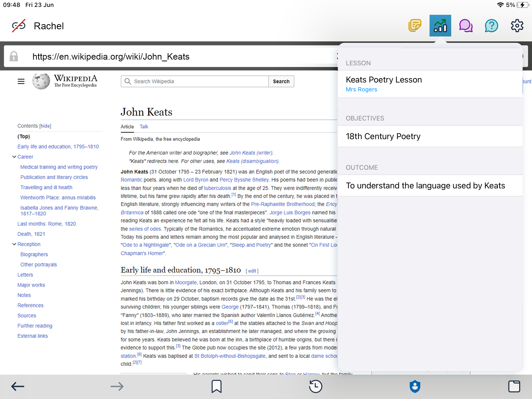Open the Jorge Luis Borges link
This screenshot has width=532, height=399.
(290, 213)
